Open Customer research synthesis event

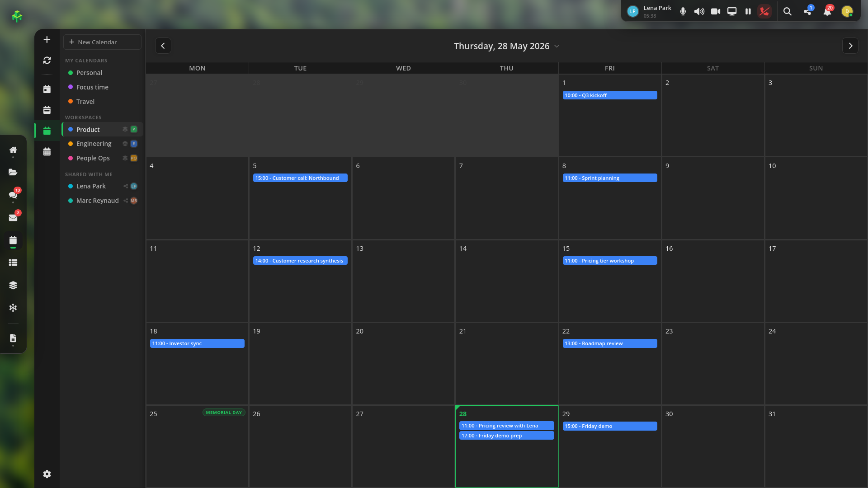[x=300, y=261]
